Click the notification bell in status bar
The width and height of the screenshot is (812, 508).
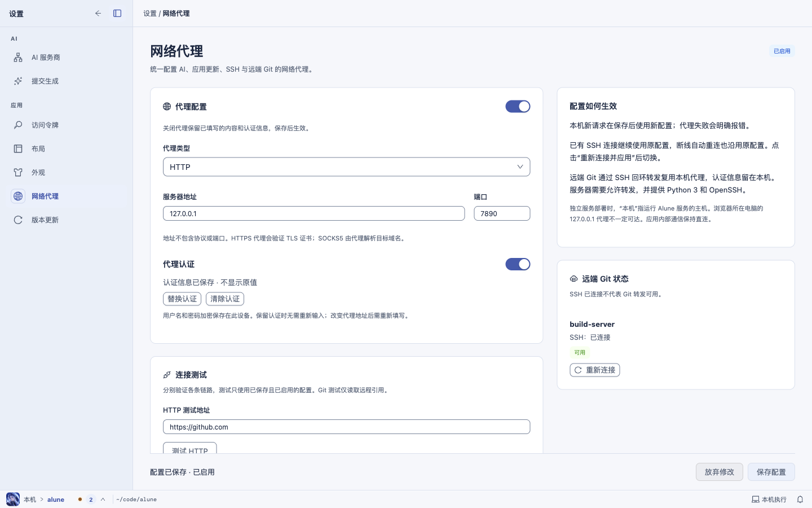tap(800, 499)
